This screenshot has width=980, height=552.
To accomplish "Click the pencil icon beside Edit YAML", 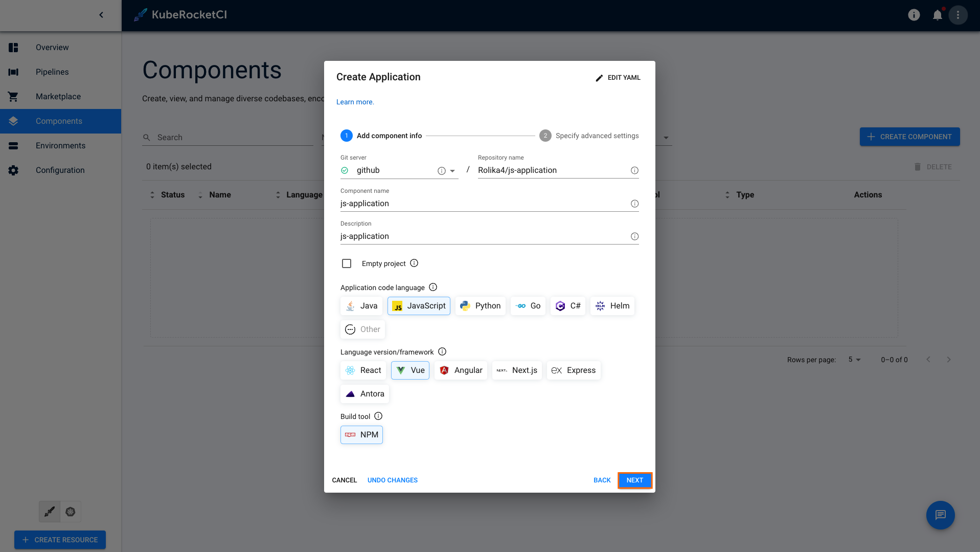I will (x=599, y=78).
